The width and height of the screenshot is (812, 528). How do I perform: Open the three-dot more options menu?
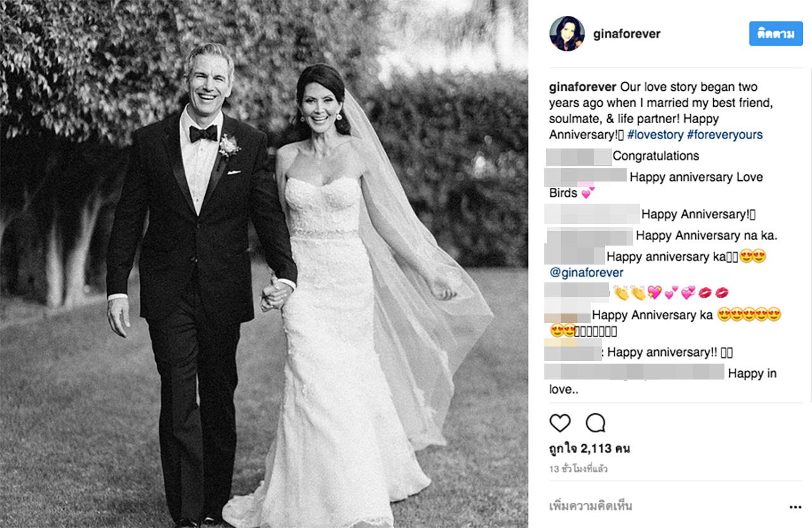pos(796,507)
